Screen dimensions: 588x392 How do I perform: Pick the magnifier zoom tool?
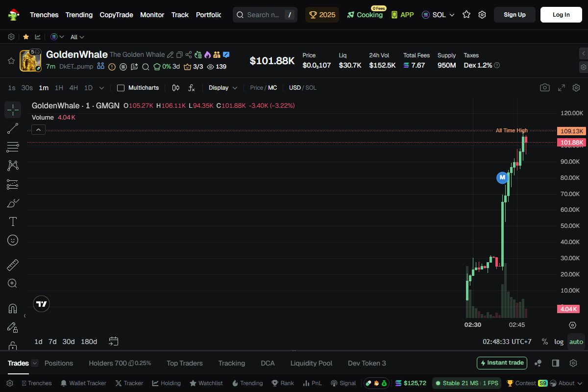13,283
